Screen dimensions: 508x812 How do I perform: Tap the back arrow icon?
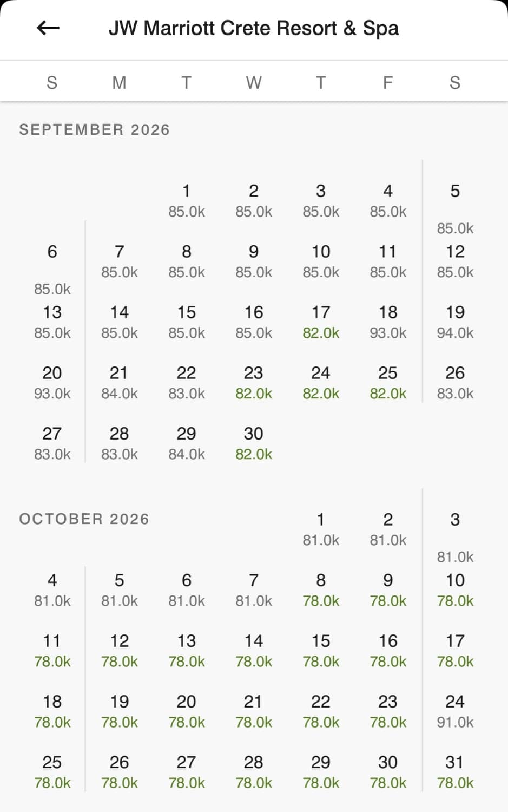click(x=48, y=28)
